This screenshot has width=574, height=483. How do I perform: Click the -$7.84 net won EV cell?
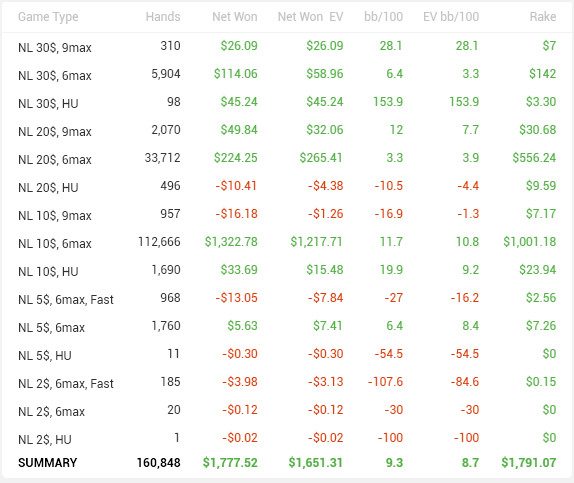click(x=325, y=298)
